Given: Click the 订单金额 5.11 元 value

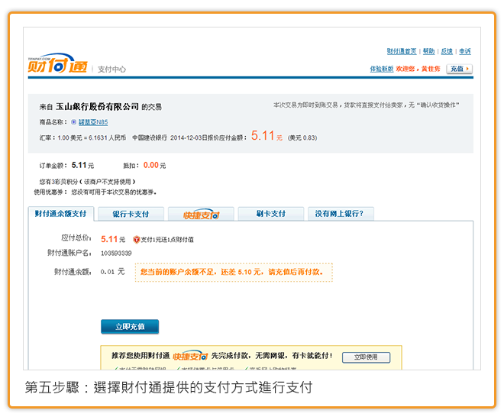Looking at the screenshot, I should (x=82, y=166).
